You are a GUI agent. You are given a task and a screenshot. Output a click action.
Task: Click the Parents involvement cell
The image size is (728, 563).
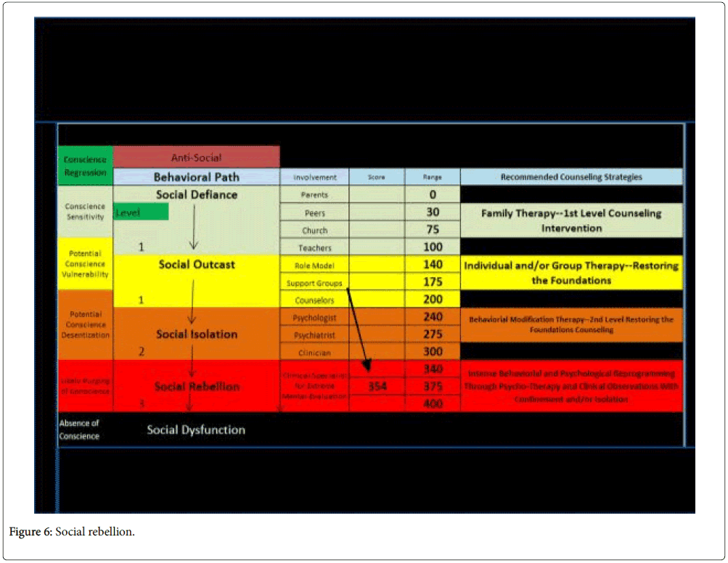point(314,194)
